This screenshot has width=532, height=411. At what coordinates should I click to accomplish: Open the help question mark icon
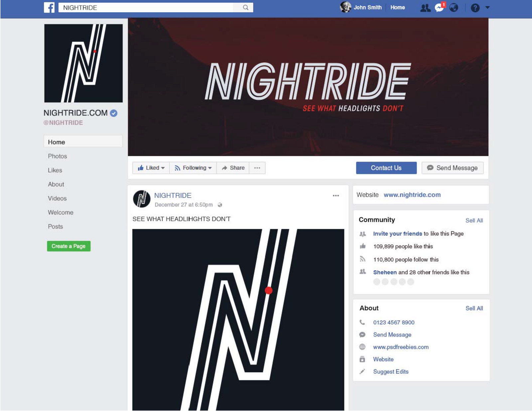click(x=475, y=8)
